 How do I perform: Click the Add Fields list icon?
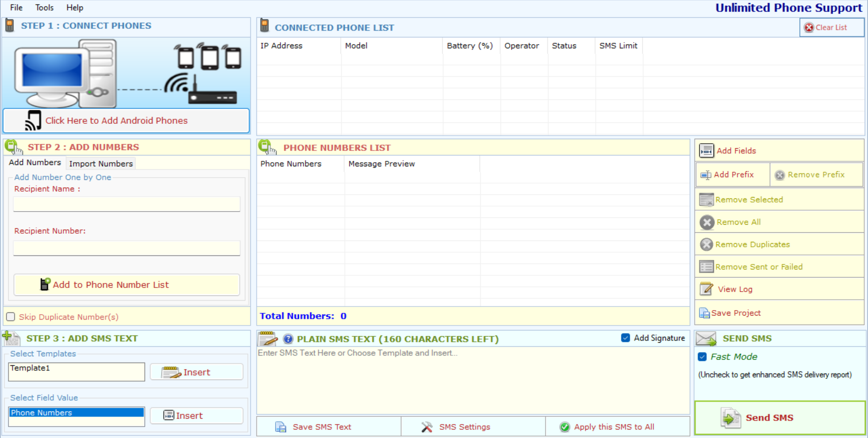[x=706, y=151]
